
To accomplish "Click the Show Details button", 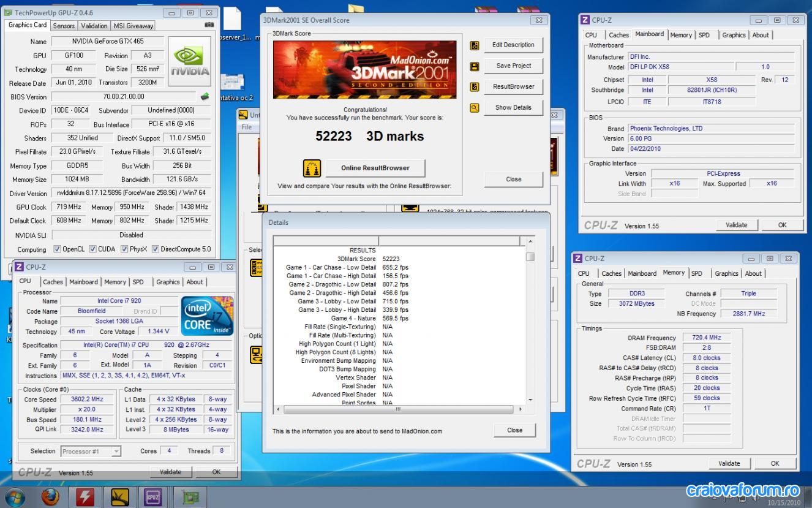I will pos(513,107).
